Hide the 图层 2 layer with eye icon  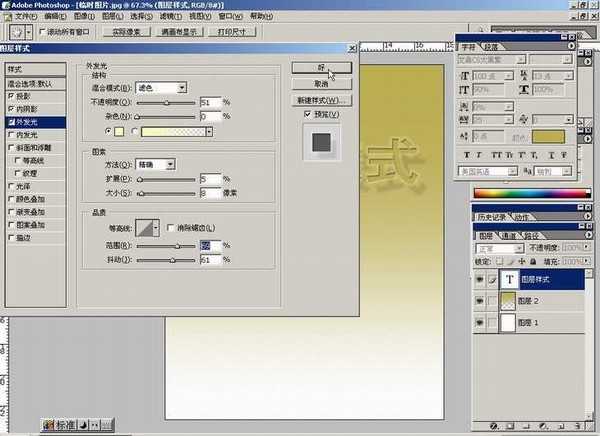coord(479,301)
